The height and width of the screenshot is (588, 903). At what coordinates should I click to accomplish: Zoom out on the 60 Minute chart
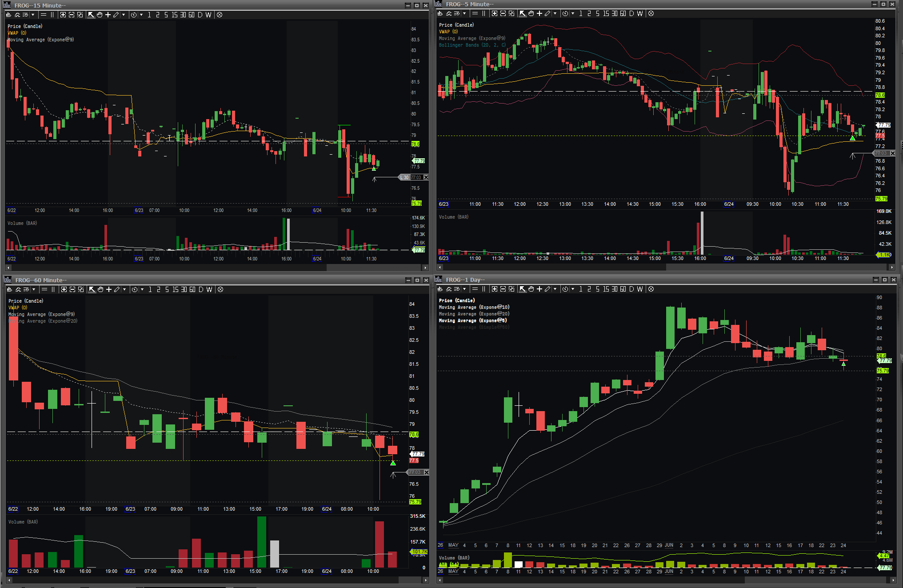pos(72,289)
